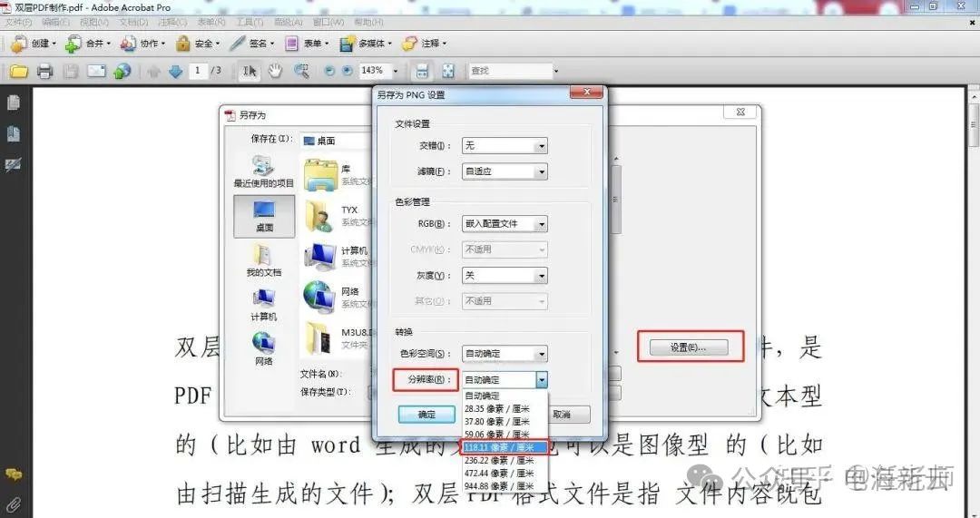Image resolution: width=980 pixels, height=518 pixels.
Task: Choose the Marquee Zoom magnifier tool
Action: (x=301, y=71)
